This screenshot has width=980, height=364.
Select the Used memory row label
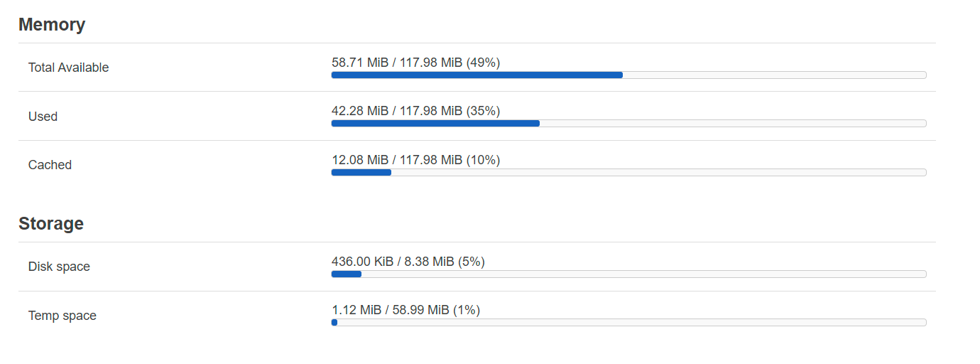(43, 117)
